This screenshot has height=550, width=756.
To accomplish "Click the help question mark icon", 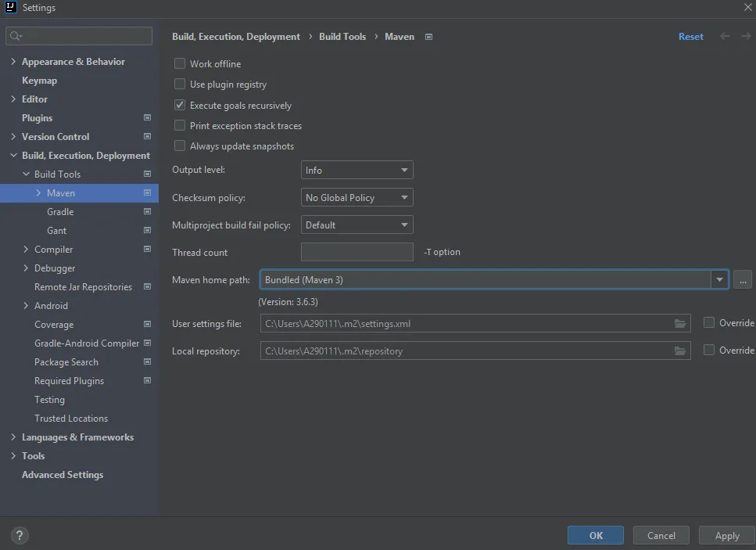I will 20,535.
